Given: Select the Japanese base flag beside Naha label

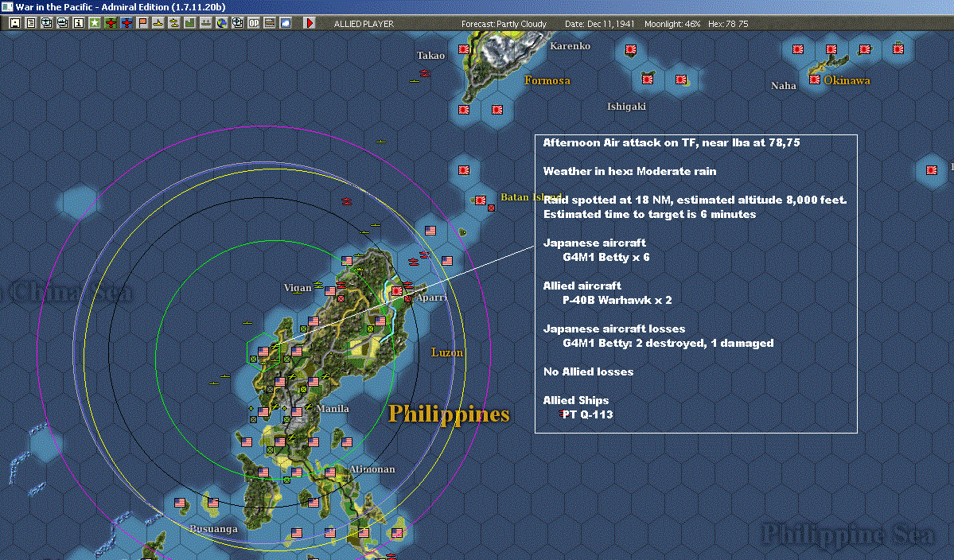Looking at the screenshot, I should pos(815,80).
